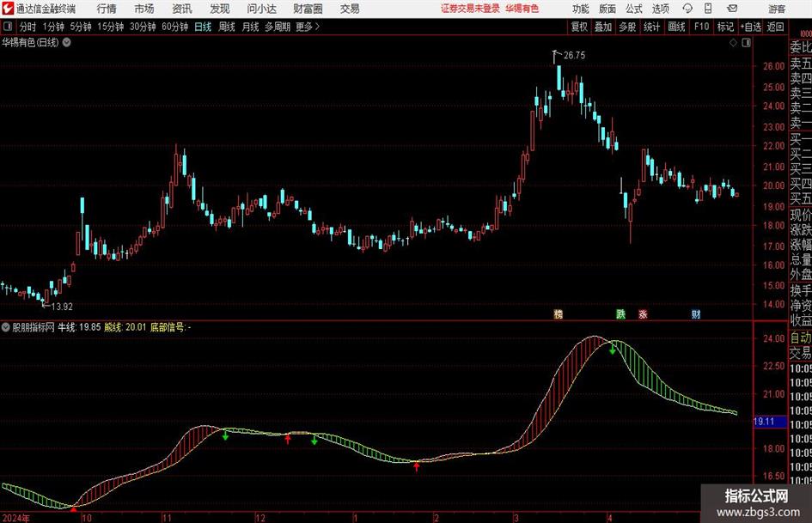Image resolution: width=812 pixels, height=523 pixels.
Task: Click the 自动 label in side panel
Action: click(801, 338)
